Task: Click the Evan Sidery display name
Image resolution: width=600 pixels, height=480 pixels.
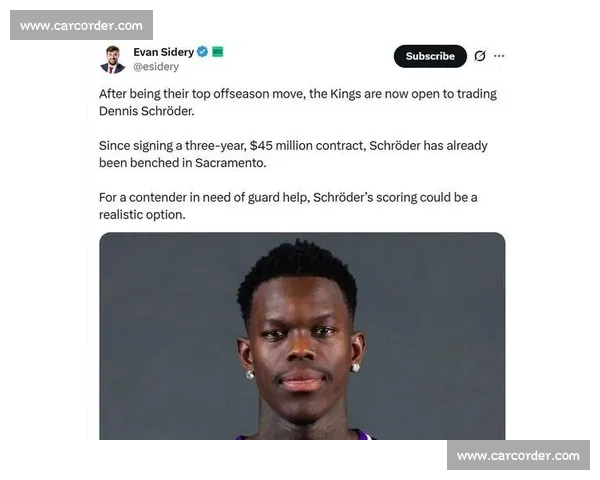Action: coord(163,52)
